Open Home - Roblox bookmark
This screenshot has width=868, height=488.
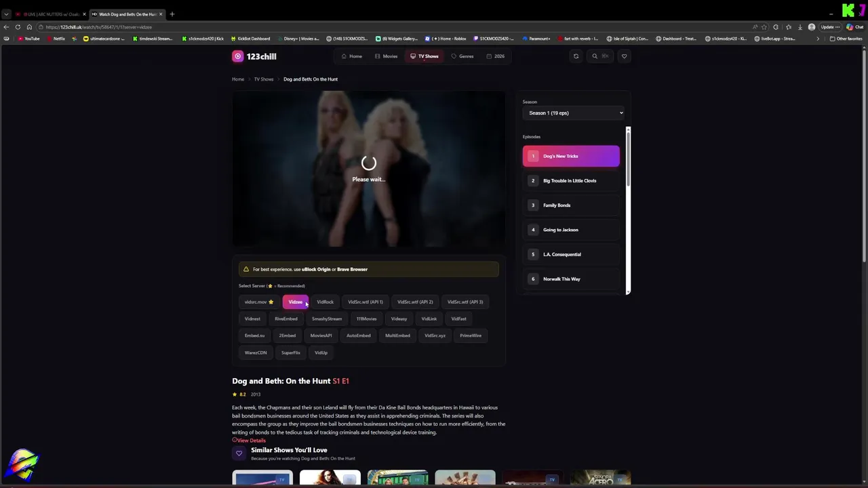[x=446, y=39]
